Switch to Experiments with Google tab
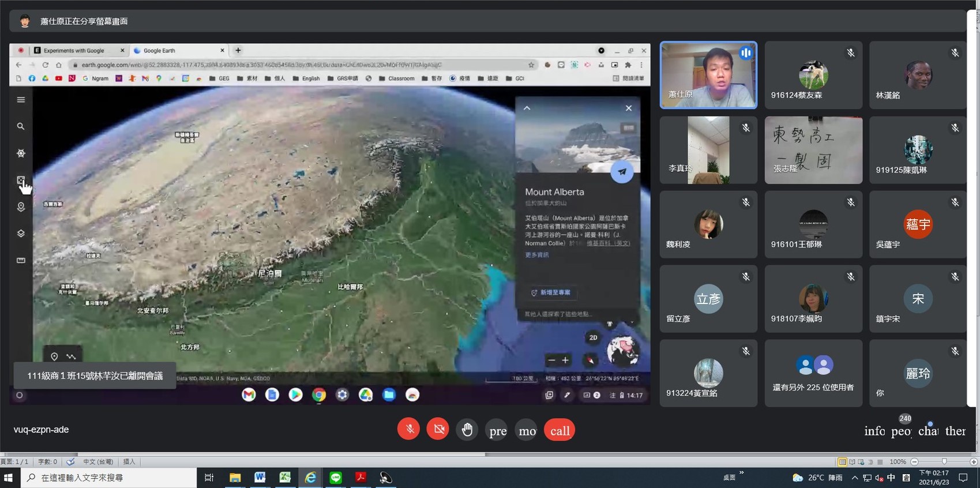Screen dimensions: 980x488 point(74,51)
